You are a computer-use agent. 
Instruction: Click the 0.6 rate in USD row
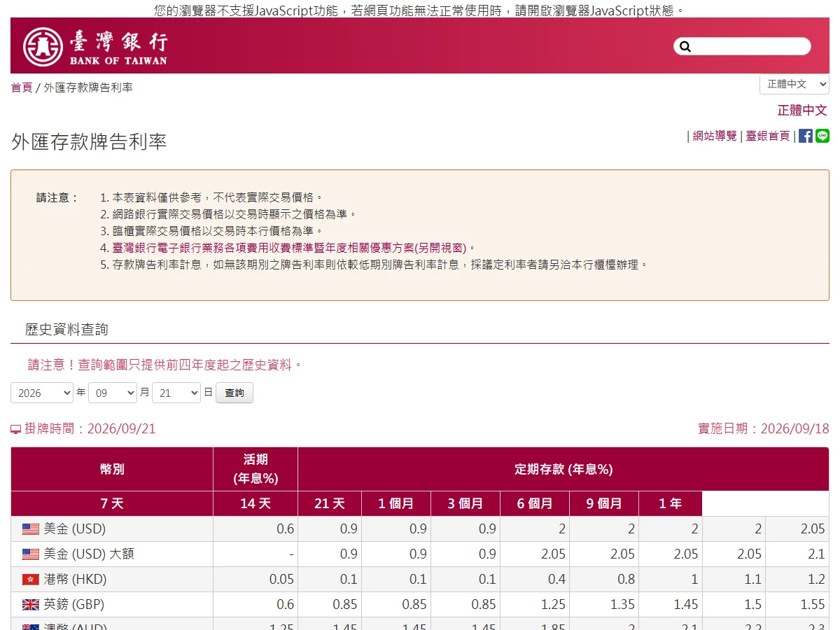point(286,528)
